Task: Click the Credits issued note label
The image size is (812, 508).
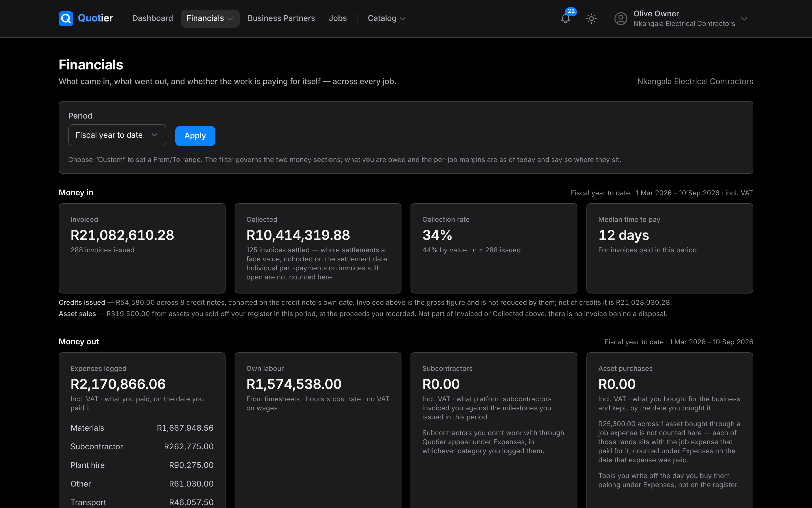Action: pyautogui.click(x=82, y=302)
